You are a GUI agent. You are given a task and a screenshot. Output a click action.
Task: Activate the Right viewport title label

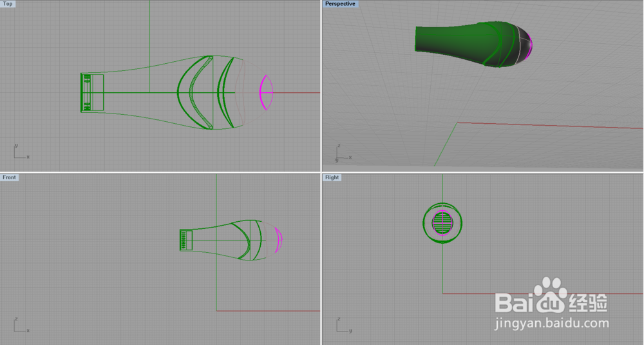point(332,177)
